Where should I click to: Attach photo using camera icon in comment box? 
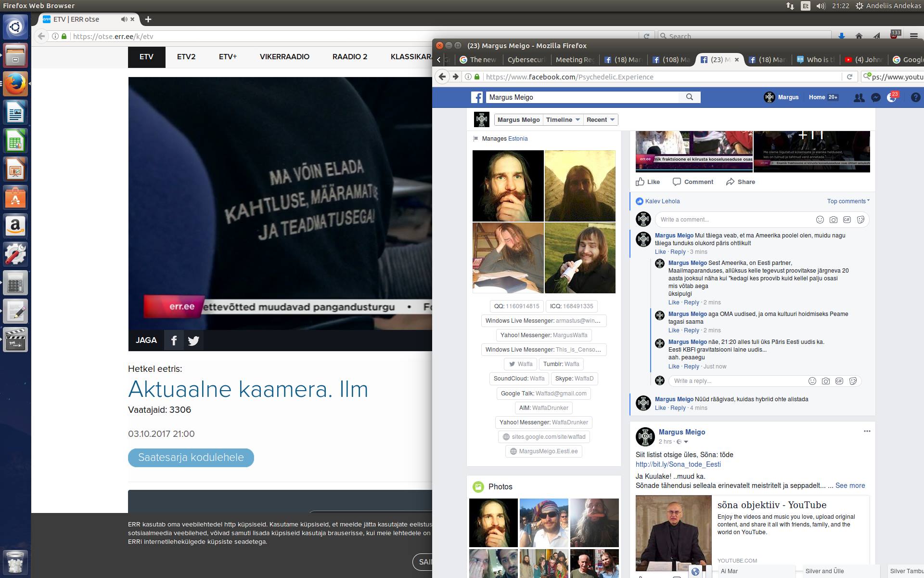(834, 220)
